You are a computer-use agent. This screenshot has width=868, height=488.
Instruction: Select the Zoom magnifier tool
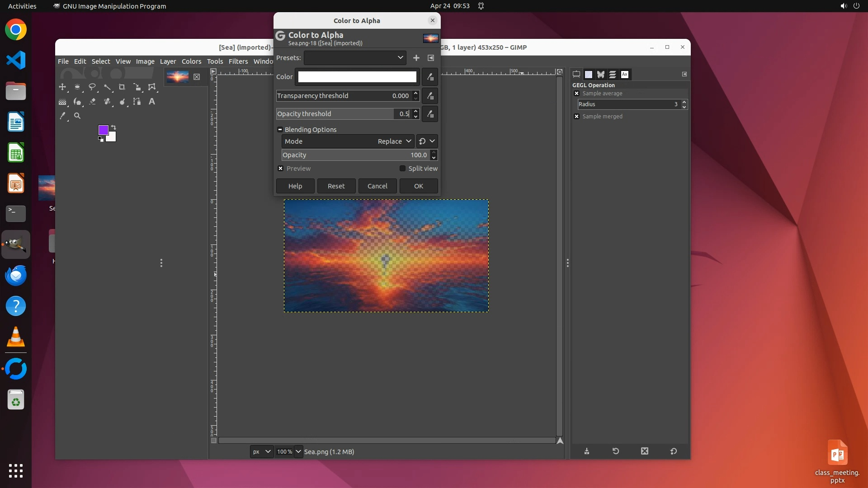pyautogui.click(x=77, y=116)
